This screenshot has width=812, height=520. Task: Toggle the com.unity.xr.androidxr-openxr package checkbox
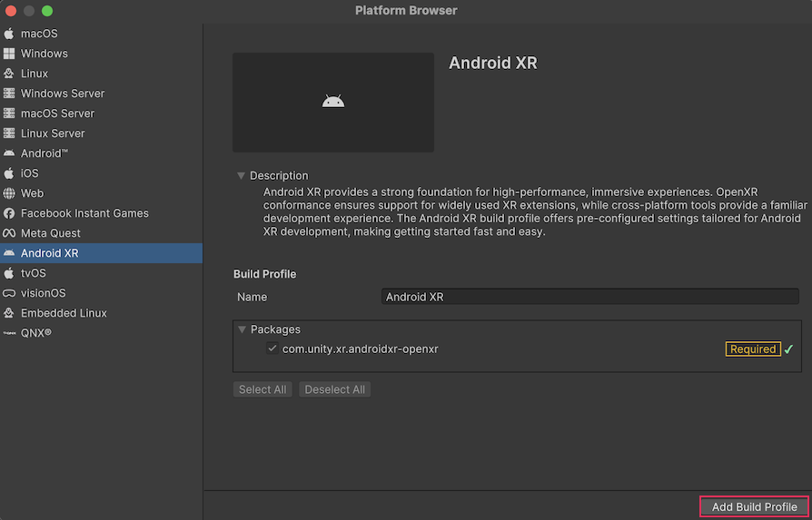(x=272, y=348)
